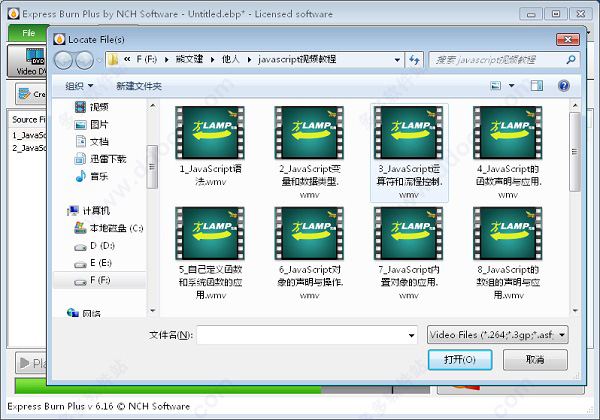Viewport: 600px width, 420px height.
Task: Click the navigation pane scroll up arrow
Action: click(153, 105)
